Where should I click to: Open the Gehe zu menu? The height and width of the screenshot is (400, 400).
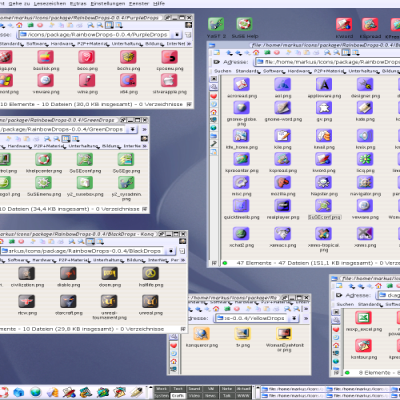point(19,3)
